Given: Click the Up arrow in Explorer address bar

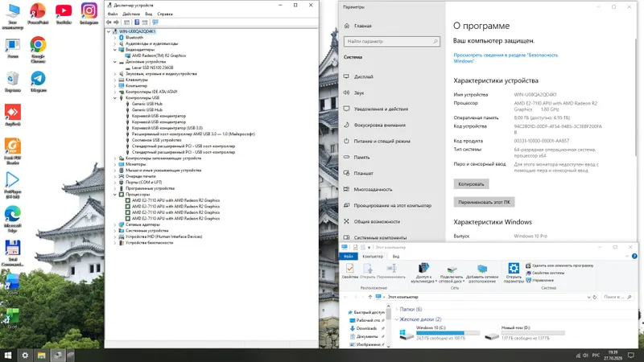Looking at the screenshot, I should [370, 297].
